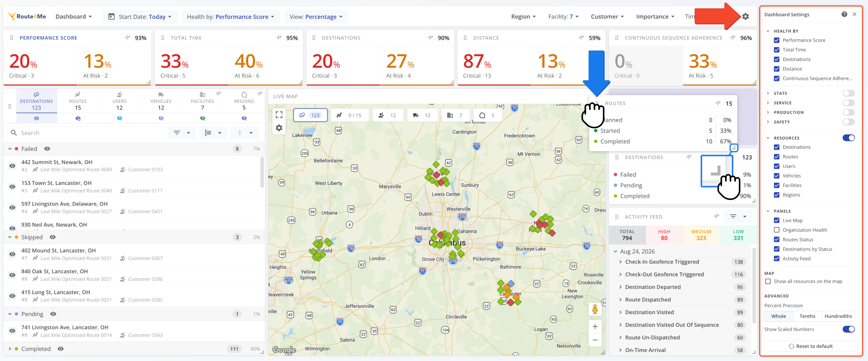Turn off the Resources toggle switch
The height and width of the screenshot is (361, 868).
tap(849, 138)
